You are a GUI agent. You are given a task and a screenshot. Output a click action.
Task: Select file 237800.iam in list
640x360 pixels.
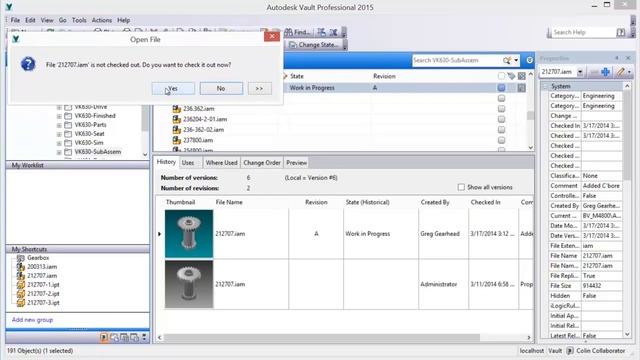click(198, 140)
